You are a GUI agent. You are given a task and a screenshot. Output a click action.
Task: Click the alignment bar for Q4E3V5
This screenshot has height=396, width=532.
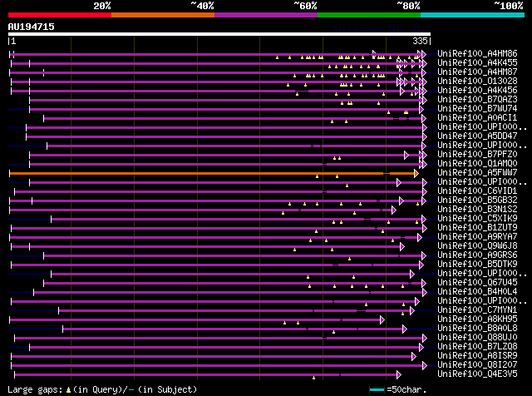point(208,375)
